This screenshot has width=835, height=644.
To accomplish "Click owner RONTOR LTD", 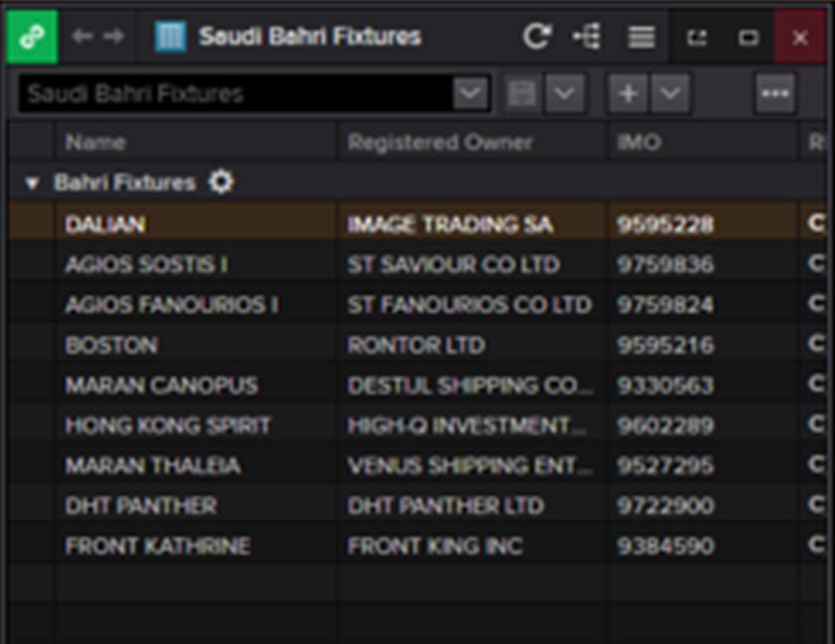I will point(416,345).
